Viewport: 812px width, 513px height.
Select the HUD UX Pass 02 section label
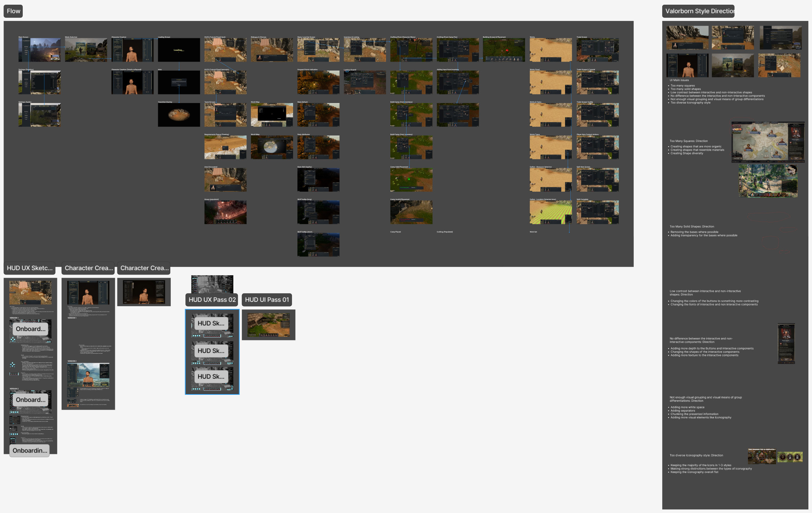tap(212, 300)
